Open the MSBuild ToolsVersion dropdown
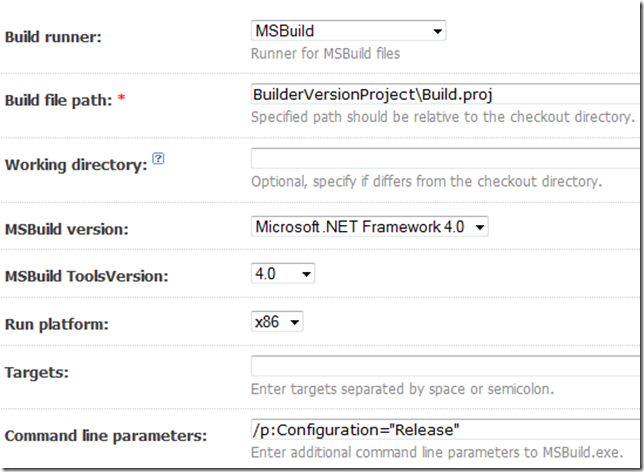This screenshot has width=644, height=472. [283, 274]
